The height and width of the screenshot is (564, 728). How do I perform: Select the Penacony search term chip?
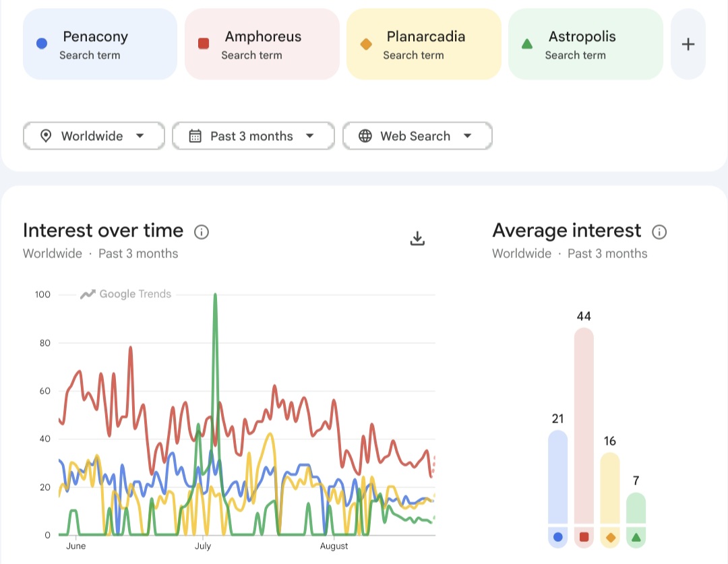[x=100, y=44]
